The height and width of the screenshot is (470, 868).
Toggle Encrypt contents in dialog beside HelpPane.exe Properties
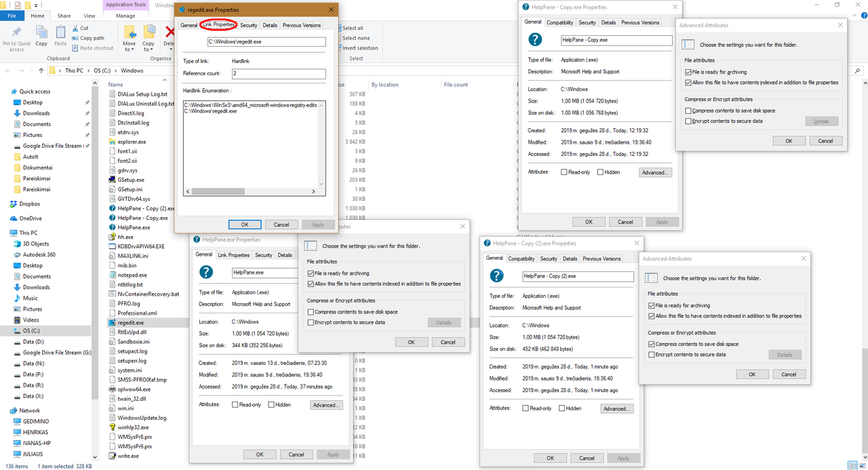pyautogui.click(x=311, y=322)
